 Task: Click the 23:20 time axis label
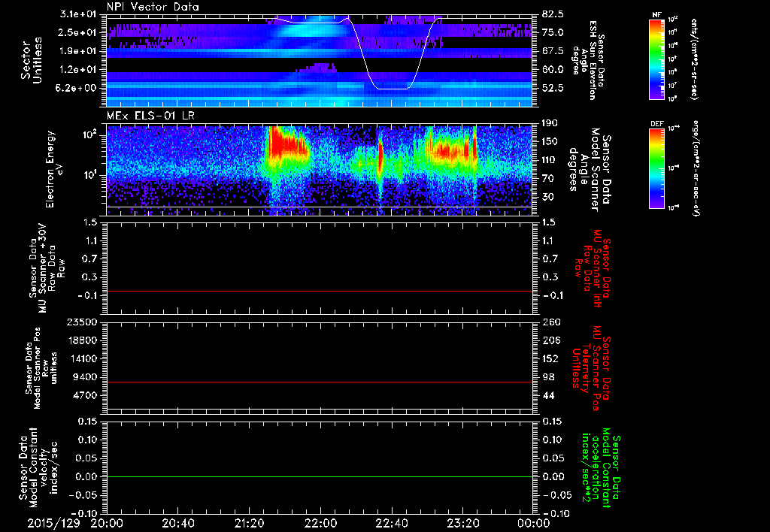(462, 523)
